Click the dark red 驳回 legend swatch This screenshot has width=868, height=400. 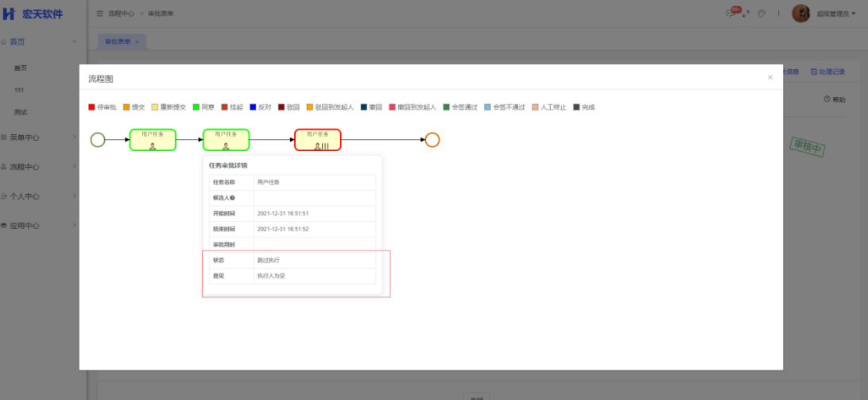click(x=281, y=107)
